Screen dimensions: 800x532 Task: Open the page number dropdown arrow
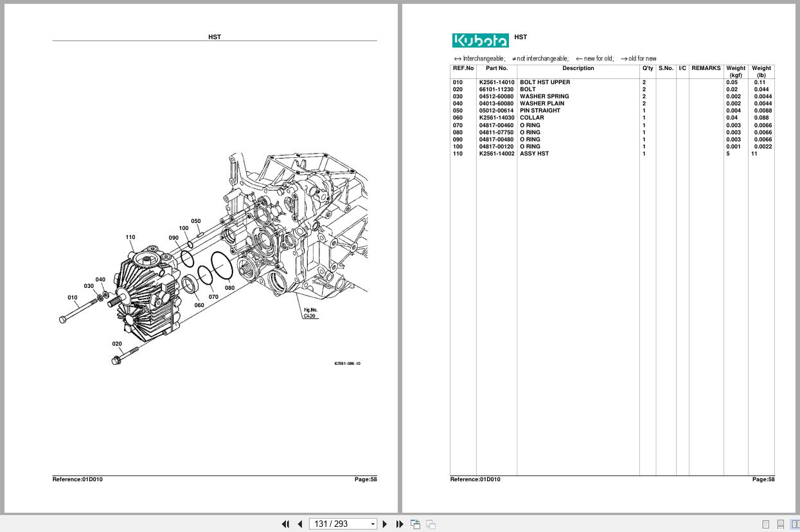coord(371,524)
